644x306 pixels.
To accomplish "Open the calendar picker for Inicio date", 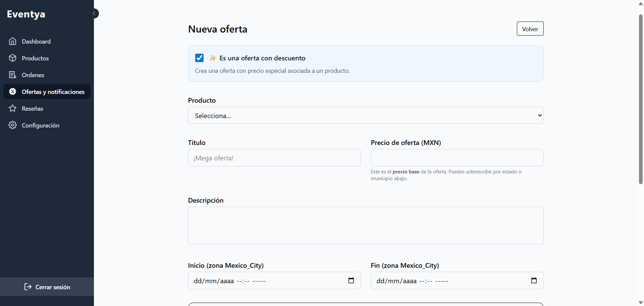I will point(351,280).
